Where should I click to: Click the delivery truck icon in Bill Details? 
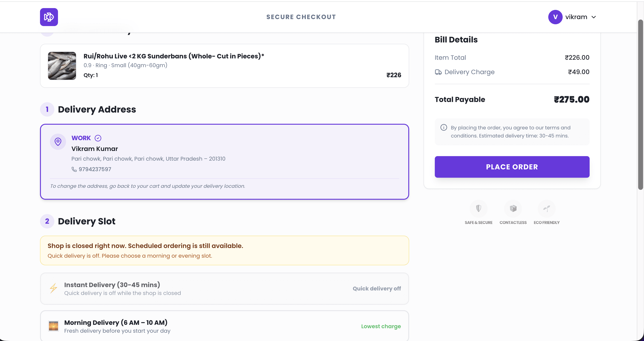click(438, 72)
